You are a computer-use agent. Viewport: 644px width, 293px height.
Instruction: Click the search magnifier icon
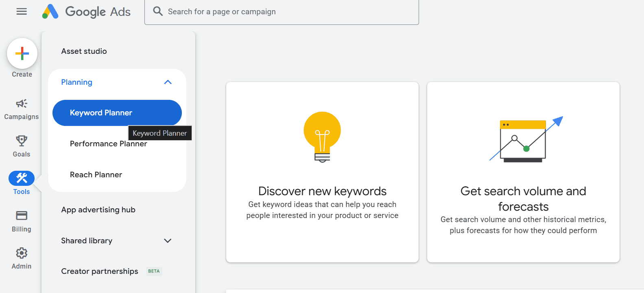pyautogui.click(x=157, y=11)
